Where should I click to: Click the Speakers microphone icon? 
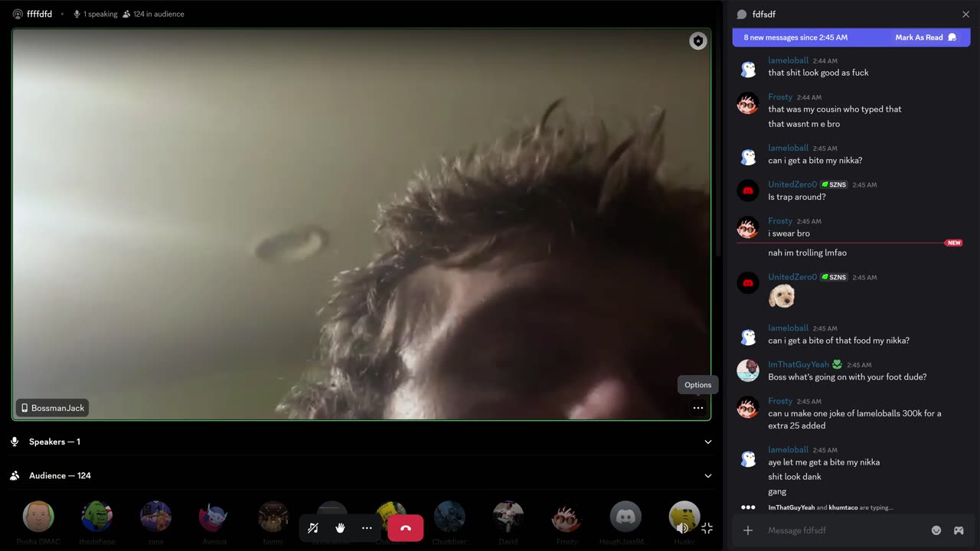tap(15, 442)
